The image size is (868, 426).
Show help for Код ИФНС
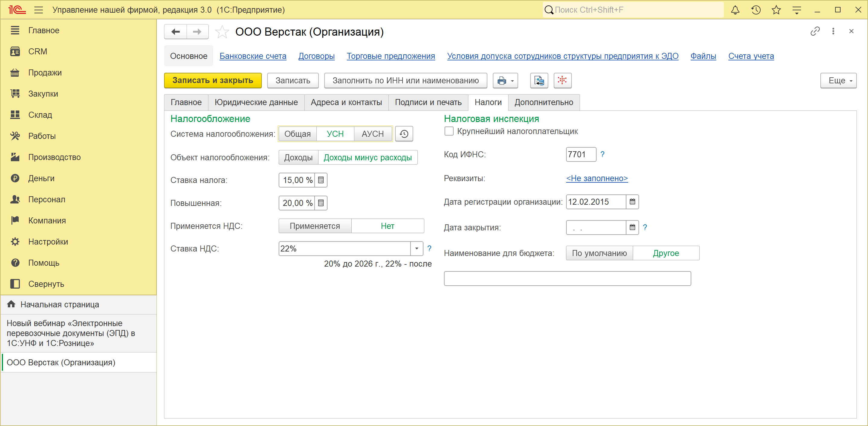pyautogui.click(x=603, y=154)
